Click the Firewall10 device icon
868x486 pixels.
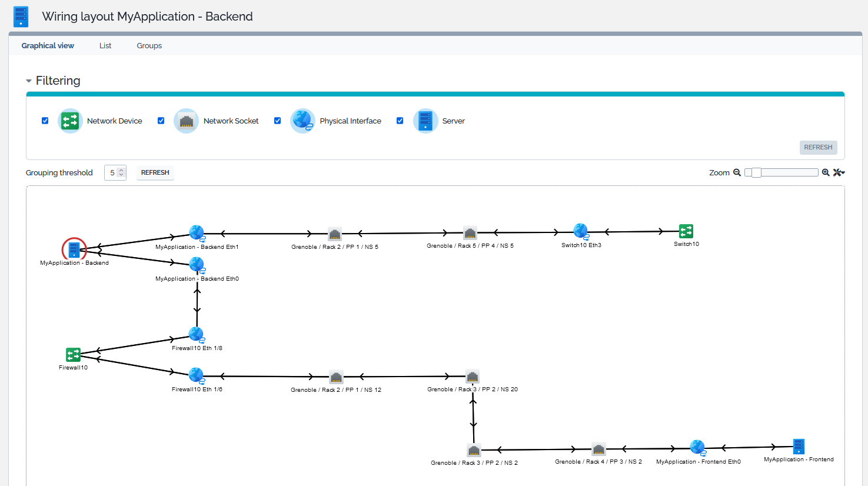[73, 355]
